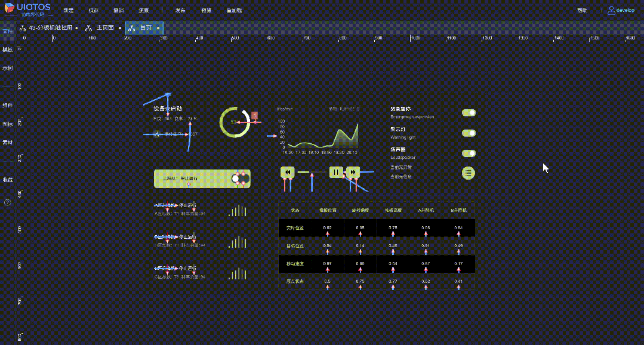Click the bar chart beside B区总数
The width and height of the screenshot is (644, 345).
(238, 242)
